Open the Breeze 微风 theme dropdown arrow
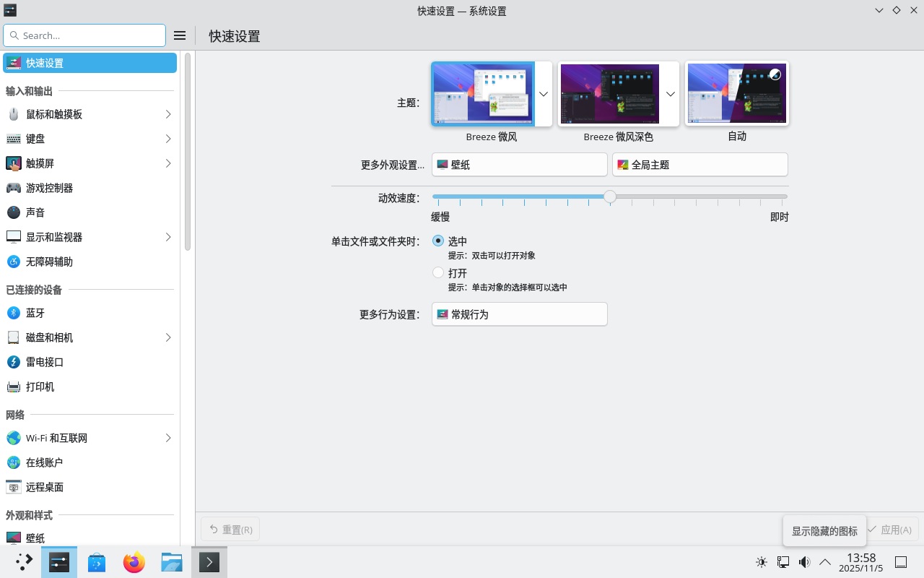Image resolution: width=924 pixels, height=578 pixels. 544,93
